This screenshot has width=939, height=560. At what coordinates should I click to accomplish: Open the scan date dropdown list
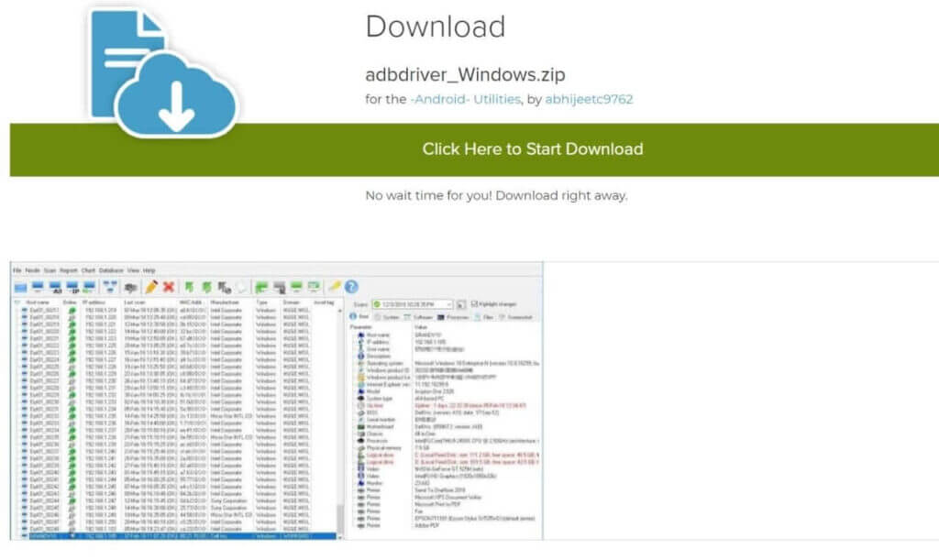(449, 303)
